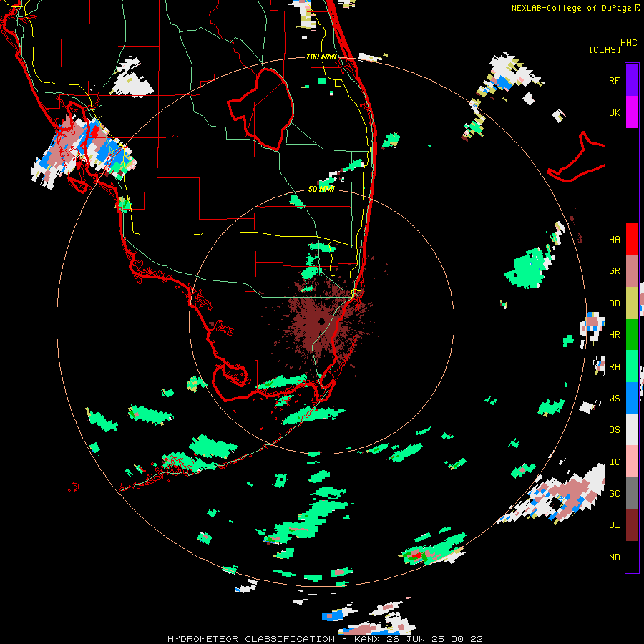The width and height of the screenshot is (644, 644).
Task: Click the BI dark brown legend swatch
Action: tap(632, 525)
